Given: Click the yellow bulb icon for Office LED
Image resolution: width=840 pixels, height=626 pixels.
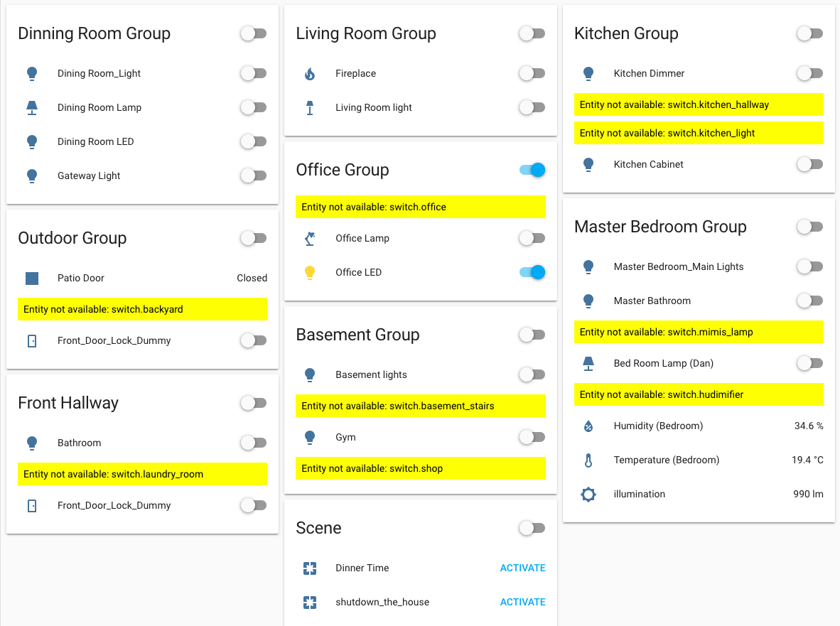Looking at the screenshot, I should coord(310,272).
